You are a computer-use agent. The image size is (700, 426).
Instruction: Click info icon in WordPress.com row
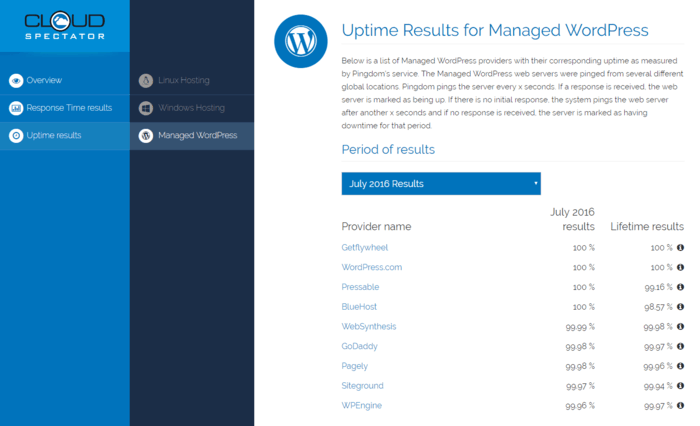coord(680,267)
